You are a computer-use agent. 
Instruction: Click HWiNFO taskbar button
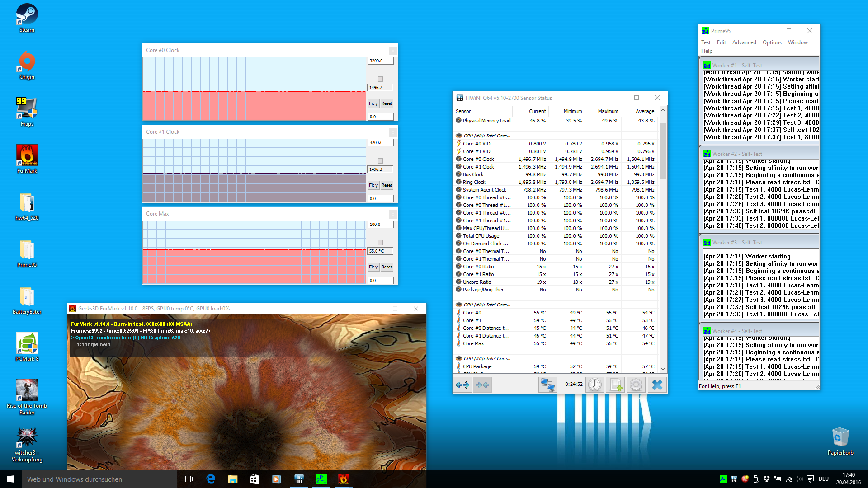pyautogui.click(x=299, y=479)
